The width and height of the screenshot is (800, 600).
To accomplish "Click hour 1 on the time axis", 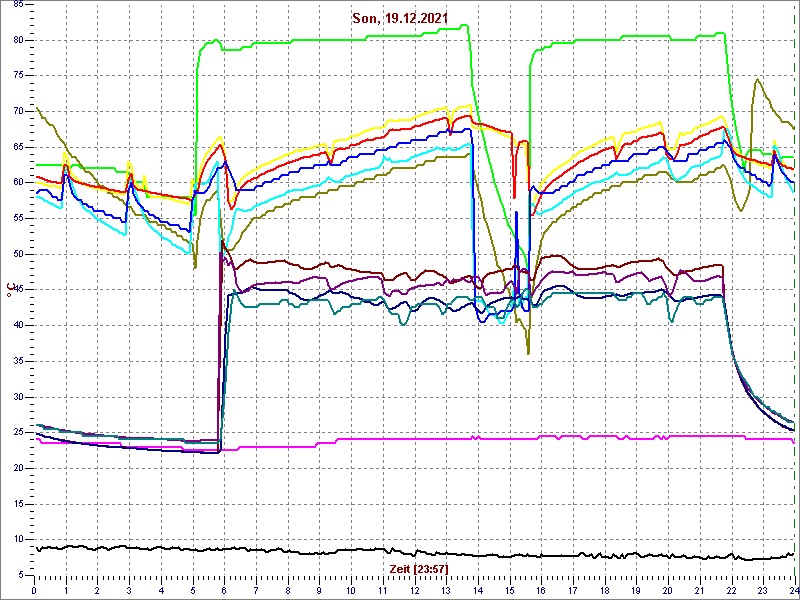I will point(66,589).
